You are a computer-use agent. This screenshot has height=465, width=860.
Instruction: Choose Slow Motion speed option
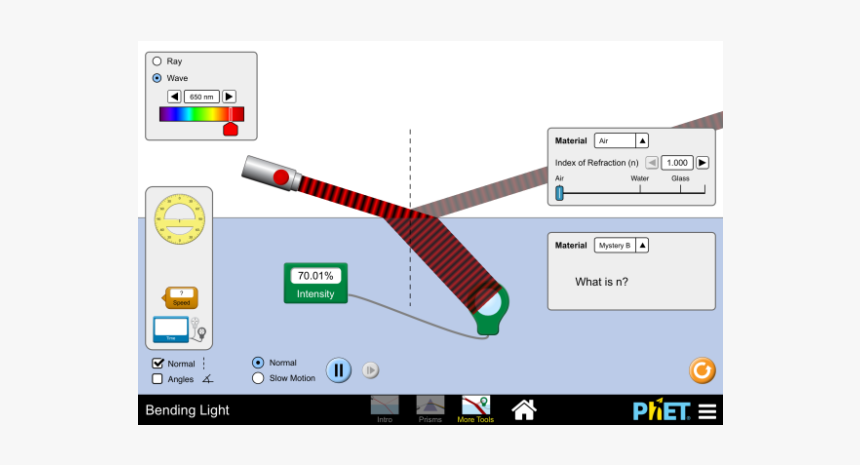coord(258,378)
